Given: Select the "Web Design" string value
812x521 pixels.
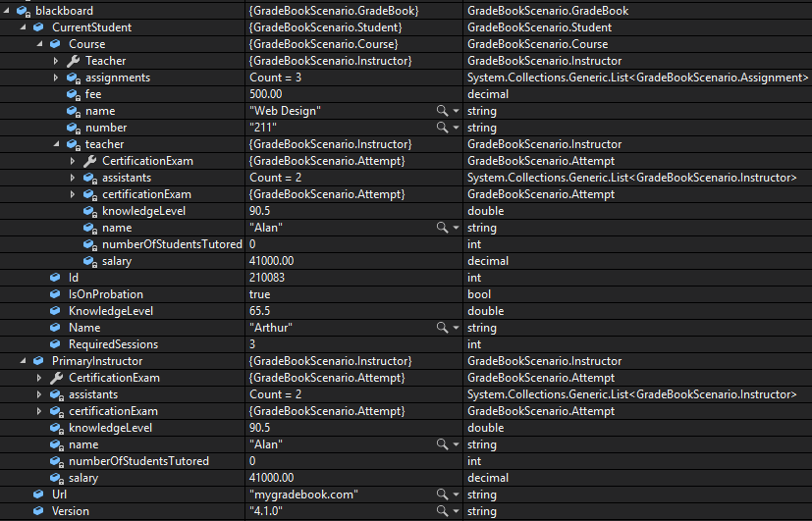Looking at the screenshot, I should [285, 111].
